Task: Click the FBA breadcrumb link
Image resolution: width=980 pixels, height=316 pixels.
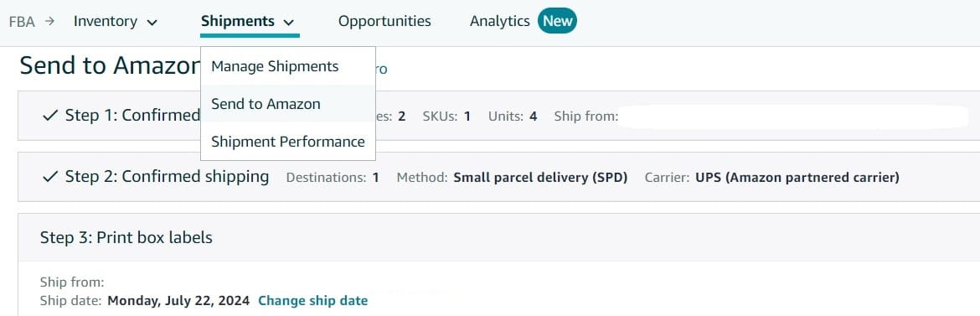Action: click(x=22, y=21)
